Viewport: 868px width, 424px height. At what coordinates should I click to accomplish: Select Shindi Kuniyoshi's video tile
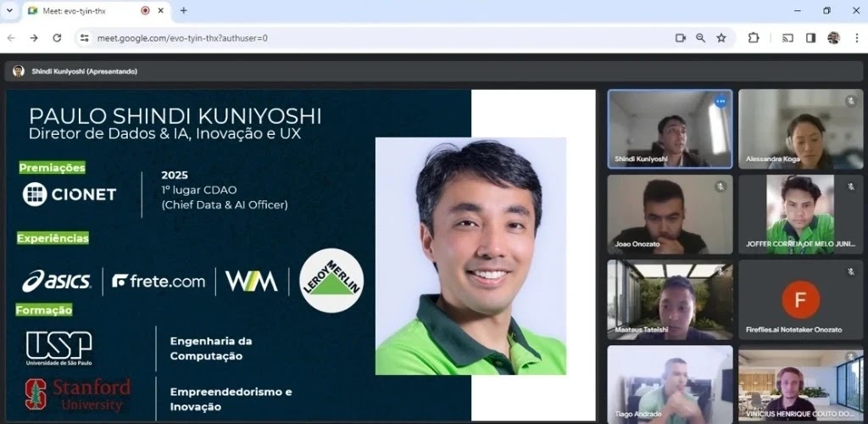pyautogui.click(x=670, y=129)
